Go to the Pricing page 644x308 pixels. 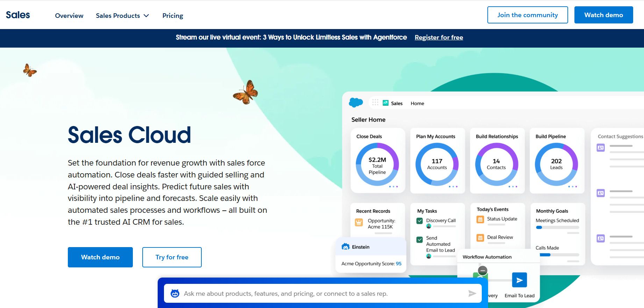click(x=173, y=16)
